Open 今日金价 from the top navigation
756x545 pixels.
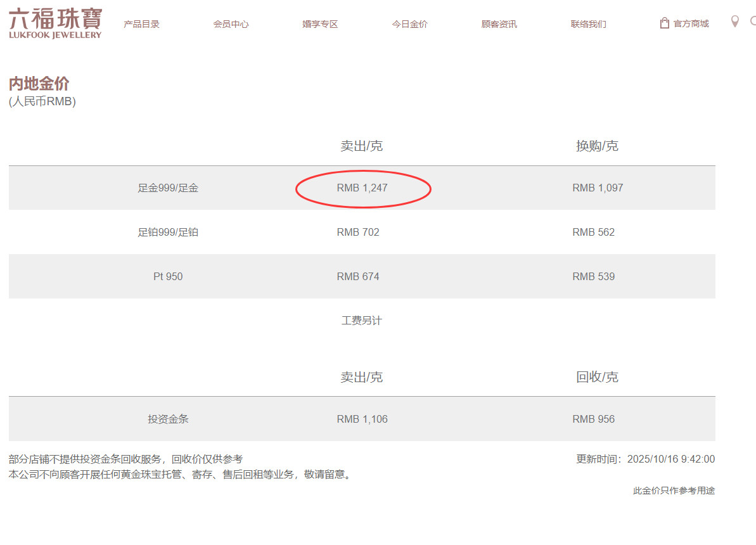409,24
